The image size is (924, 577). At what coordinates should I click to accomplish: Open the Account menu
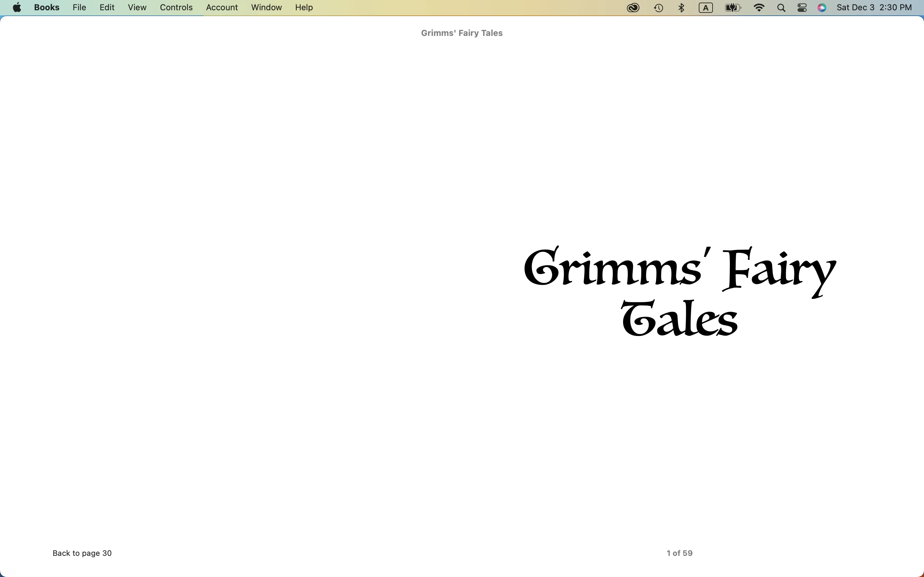click(x=222, y=8)
